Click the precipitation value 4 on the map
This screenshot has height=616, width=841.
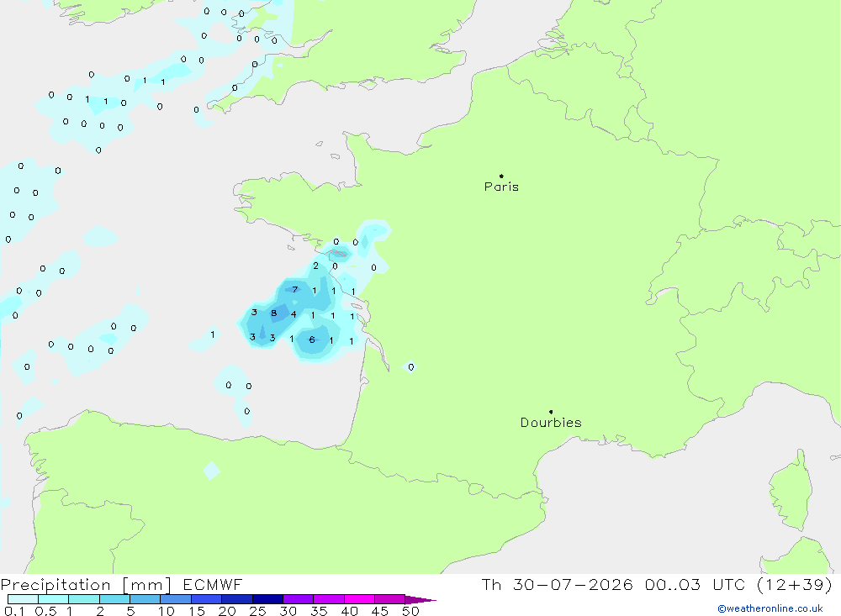[x=294, y=314]
